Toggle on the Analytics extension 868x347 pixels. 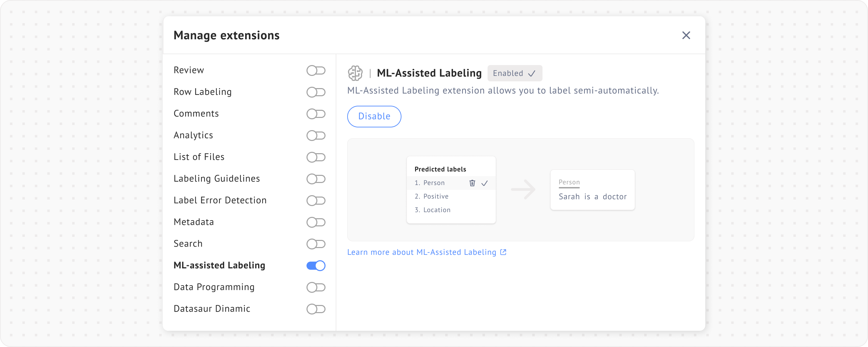tap(316, 136)
